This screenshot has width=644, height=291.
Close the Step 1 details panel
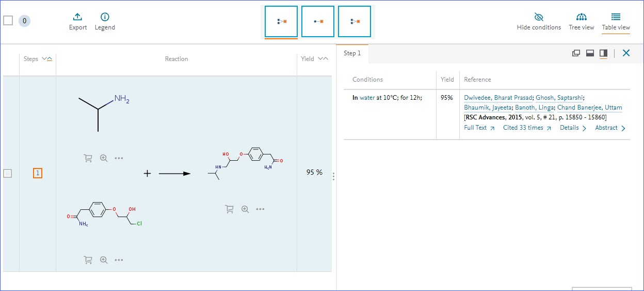pyautogui.click(x=626, y=53)
